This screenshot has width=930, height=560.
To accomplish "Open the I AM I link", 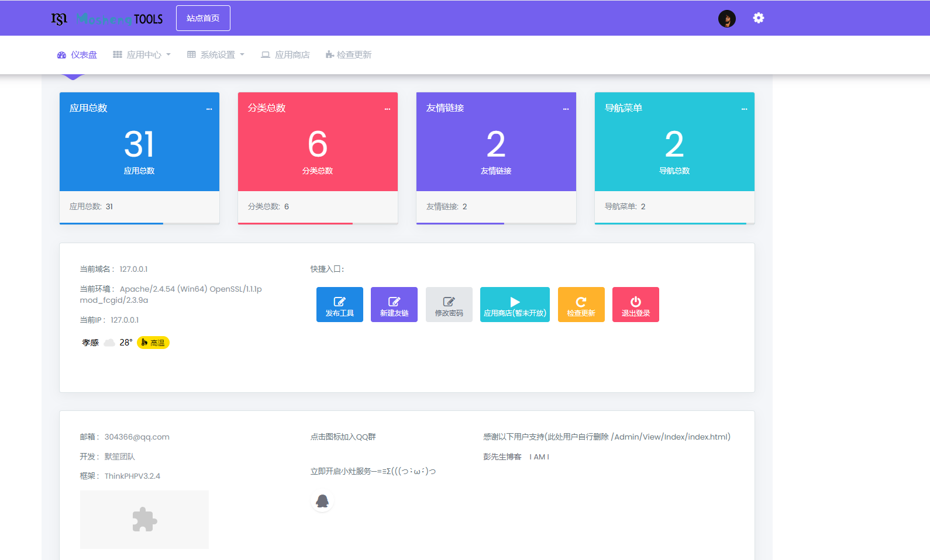I will (x=539, y=457).
